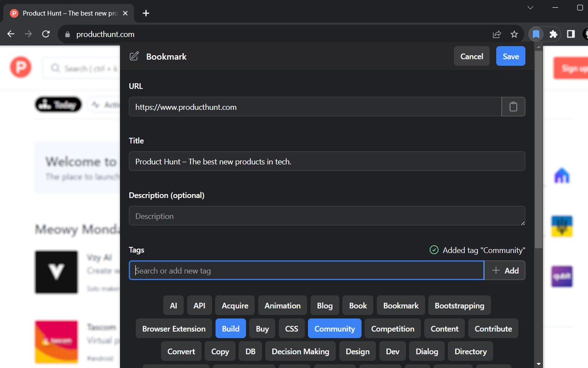The width and height of the screenshot is (588, 368).
Task: Select the Bootstrapping tag
Action: pos(459,305)
